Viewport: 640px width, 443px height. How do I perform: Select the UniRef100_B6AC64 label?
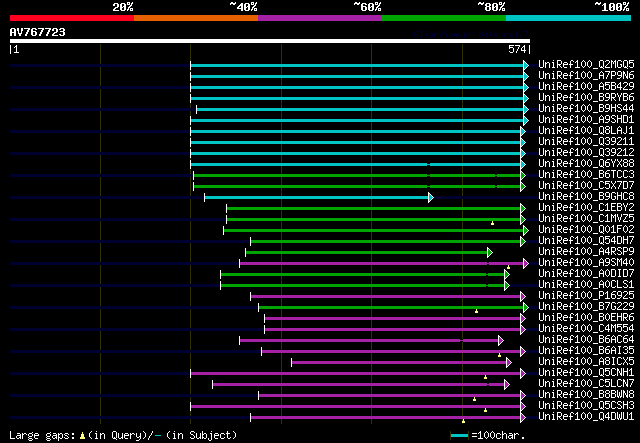tap(586, 340)
